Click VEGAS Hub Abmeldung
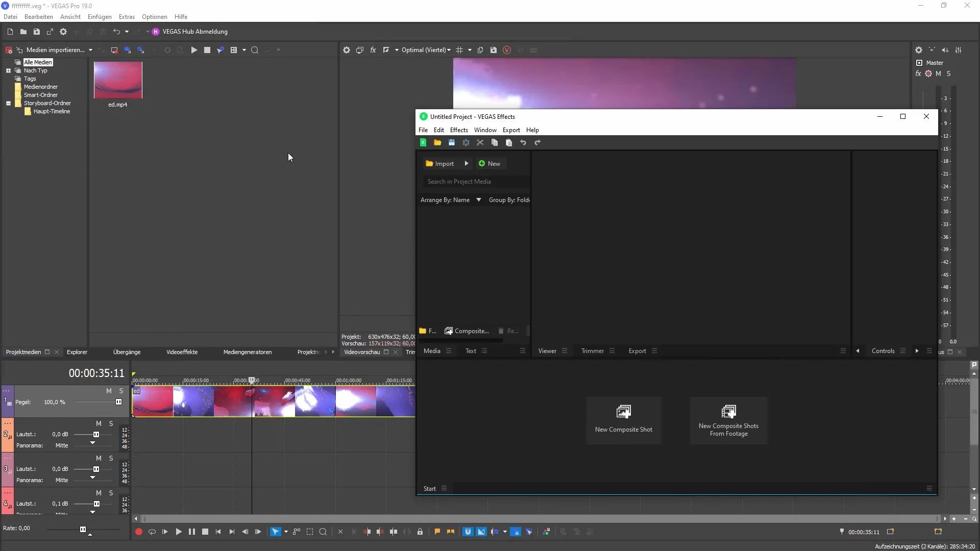 coord(190,32)
